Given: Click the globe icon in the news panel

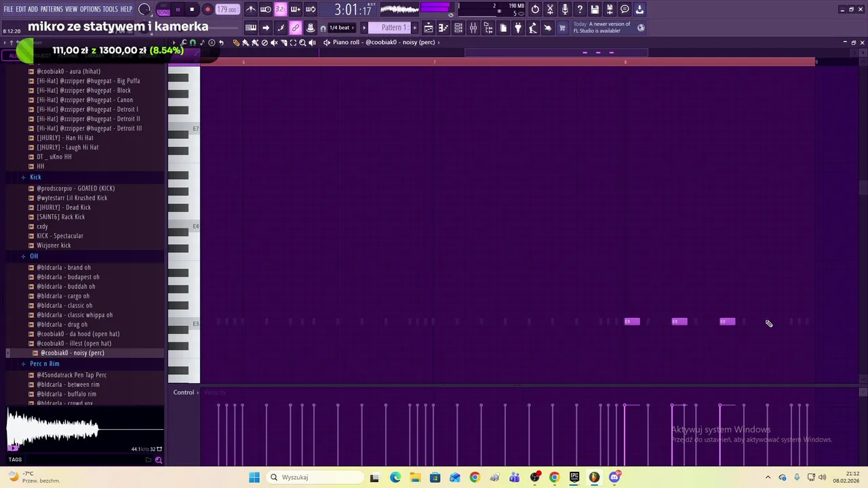Looking at the screenshot, I should click(x=641, y=28).
